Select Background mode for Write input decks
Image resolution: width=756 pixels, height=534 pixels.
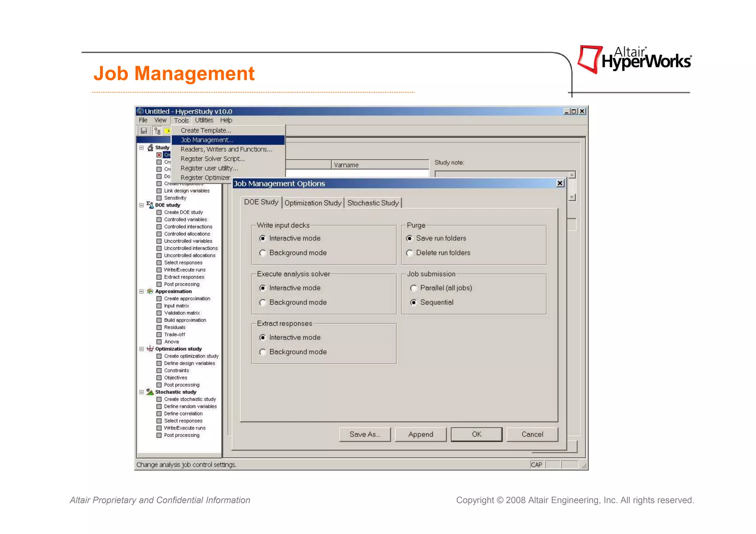tap(263, 253)
